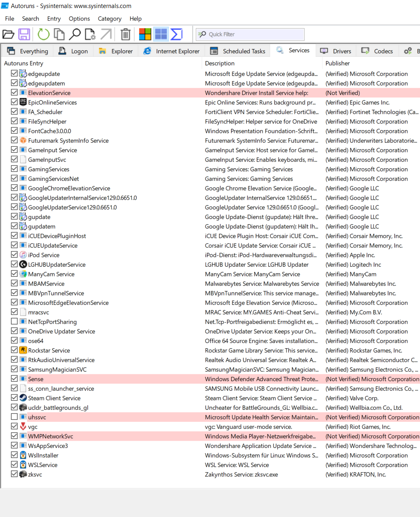Open the Search menu
Image resolution: width=420 pixels, height=517 pixels.
pos(31,18)
